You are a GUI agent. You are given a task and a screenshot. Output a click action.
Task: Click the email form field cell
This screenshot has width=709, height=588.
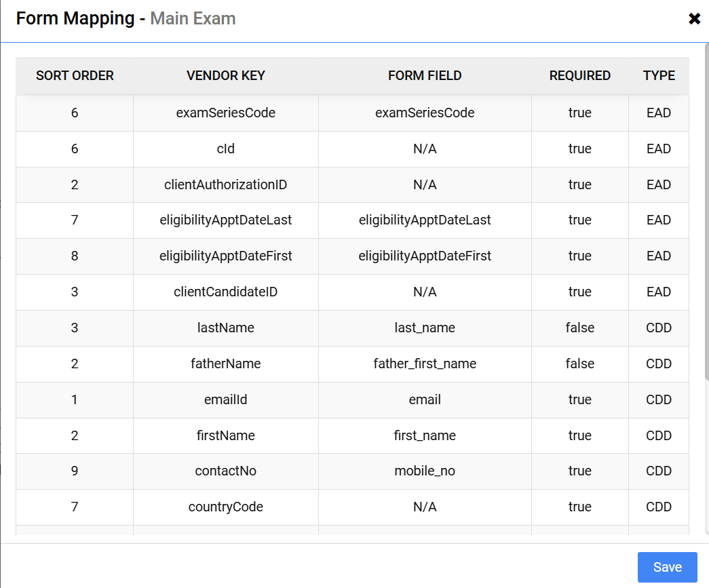click(425, 399)
